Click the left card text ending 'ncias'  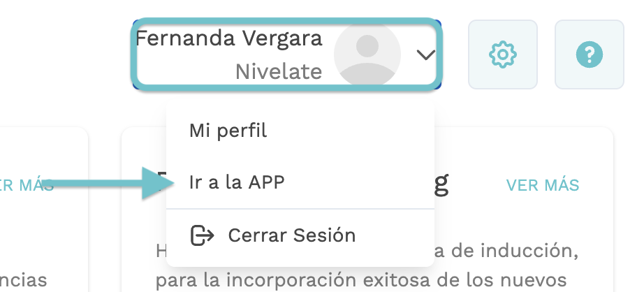click(x=24, y=281)
